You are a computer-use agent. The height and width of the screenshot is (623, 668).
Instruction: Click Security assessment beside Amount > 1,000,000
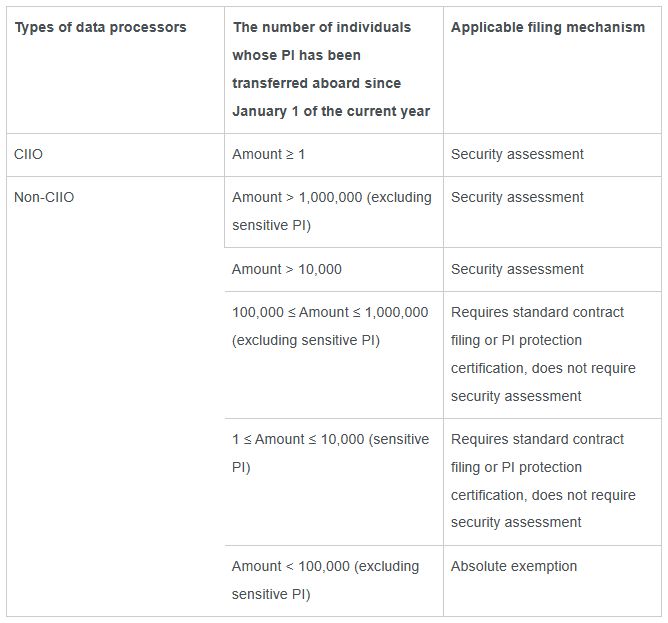517,197
